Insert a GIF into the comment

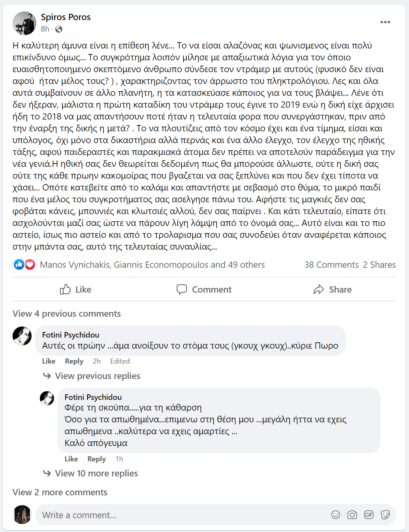pos(369,515)
